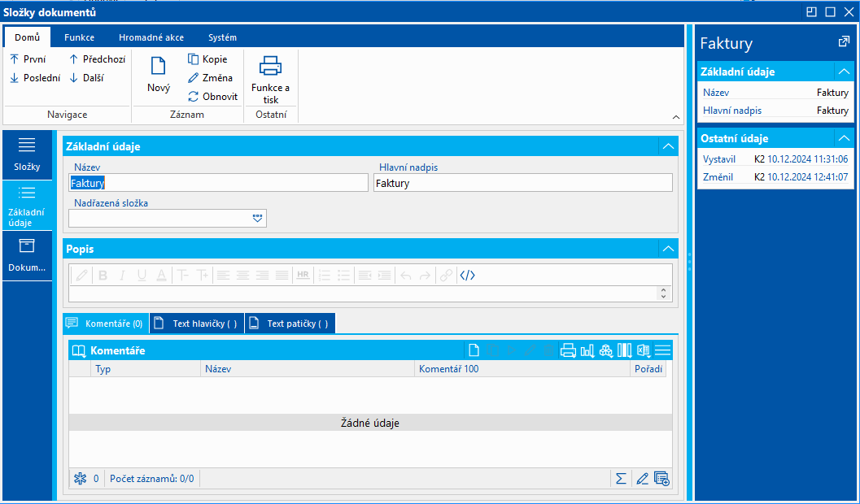The image size is (860, 504).
Task: Click the open-book icon beside Komentáře title
Action: [x=80, y=350]
